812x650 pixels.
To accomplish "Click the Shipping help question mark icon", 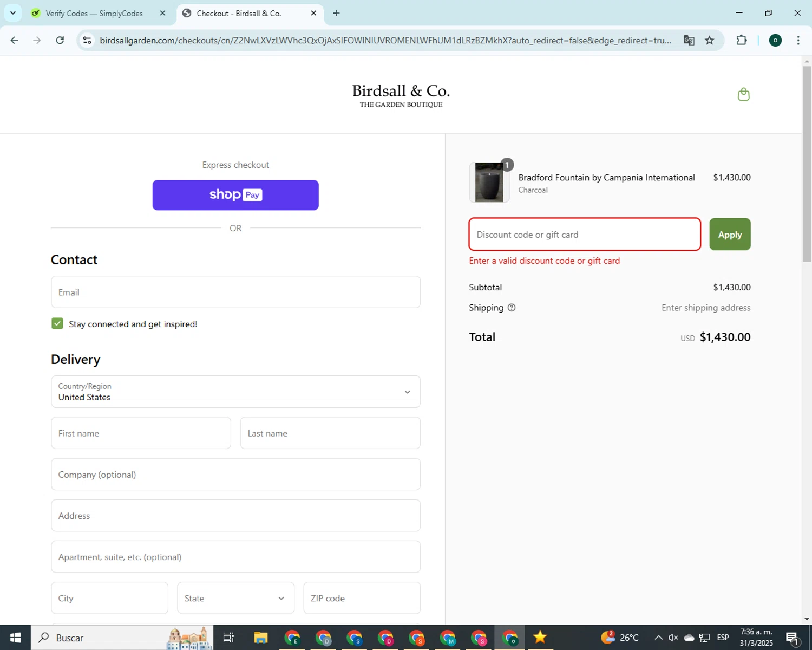I will coord(512,308).
